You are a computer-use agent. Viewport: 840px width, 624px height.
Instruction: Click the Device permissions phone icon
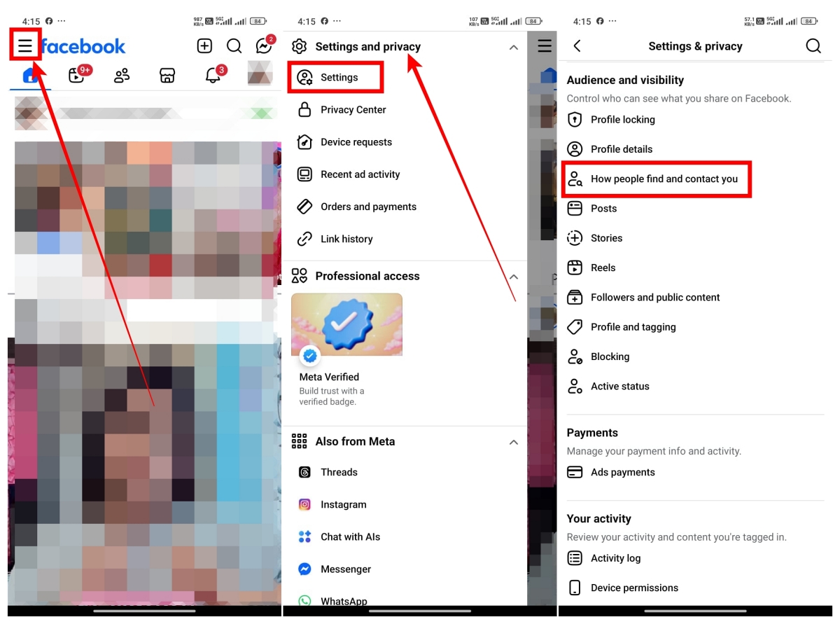[575, 588]
